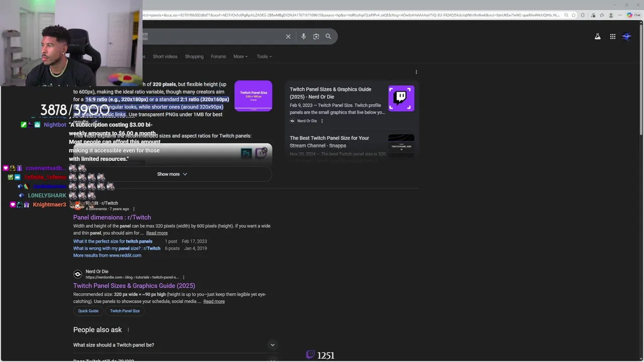This screenshot has height=362, width=644.
Task: Open 'The Best Twitch Panel Size' Snappa card
Action: [330, 142]
